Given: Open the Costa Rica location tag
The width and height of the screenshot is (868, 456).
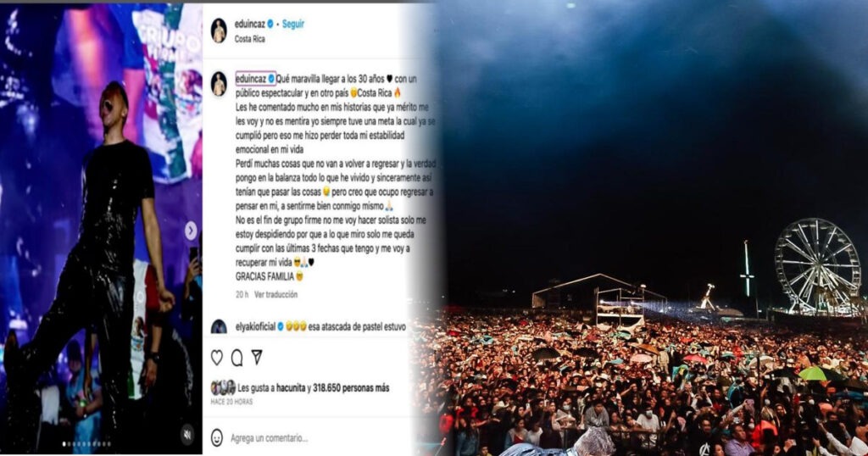Looking at the screenshot, I should [x=250, y=39].
